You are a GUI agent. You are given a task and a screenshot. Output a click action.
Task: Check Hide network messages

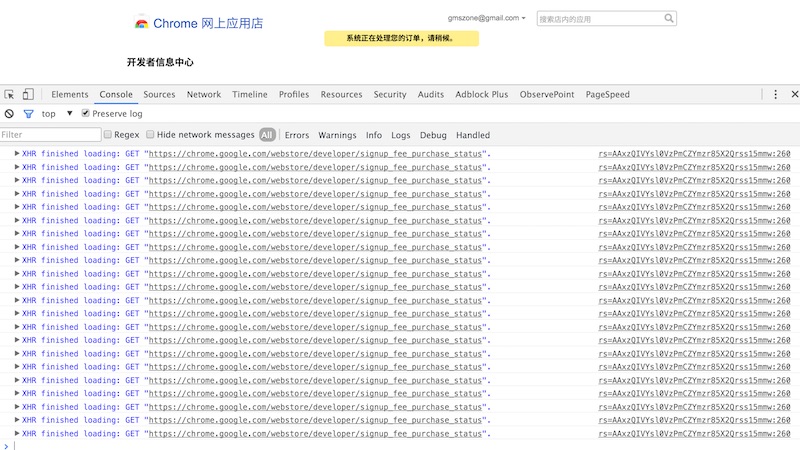(x=151, y=135)
